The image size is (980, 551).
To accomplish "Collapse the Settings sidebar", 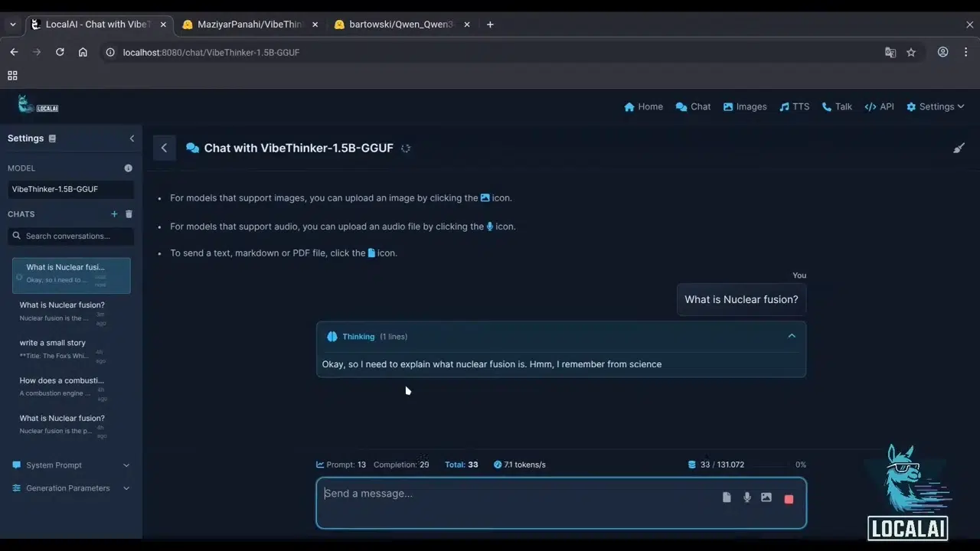I will 132,139.
